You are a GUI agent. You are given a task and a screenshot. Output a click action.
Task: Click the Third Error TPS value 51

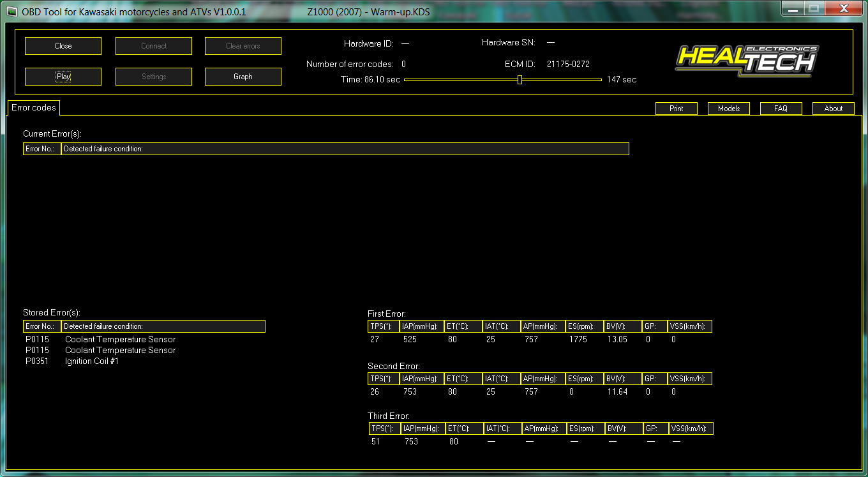pos(375,442)
